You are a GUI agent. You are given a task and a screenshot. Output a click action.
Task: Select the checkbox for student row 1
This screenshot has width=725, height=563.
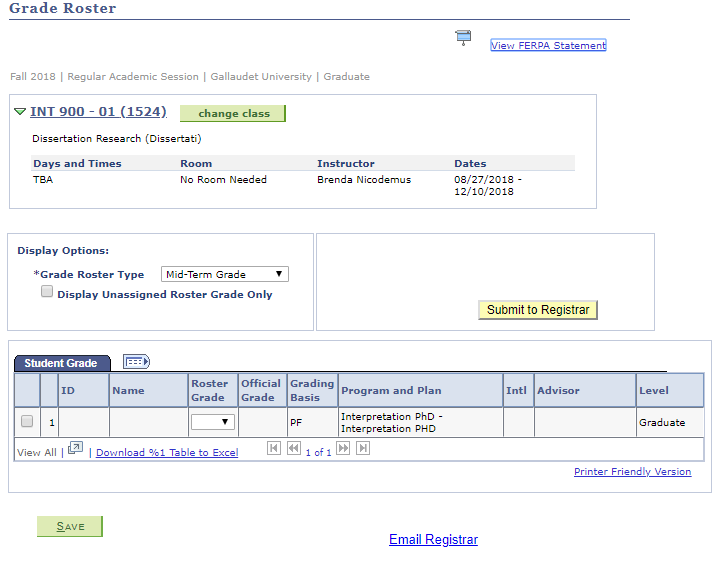[x=27, y=422]
